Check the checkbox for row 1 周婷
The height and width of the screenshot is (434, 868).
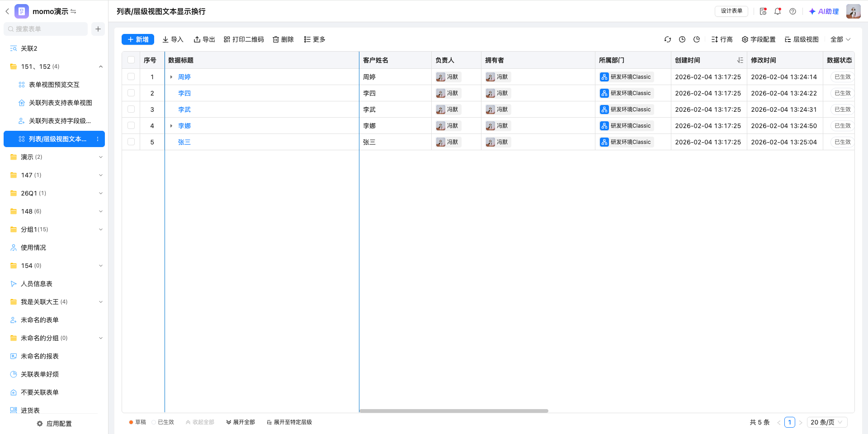131,77
